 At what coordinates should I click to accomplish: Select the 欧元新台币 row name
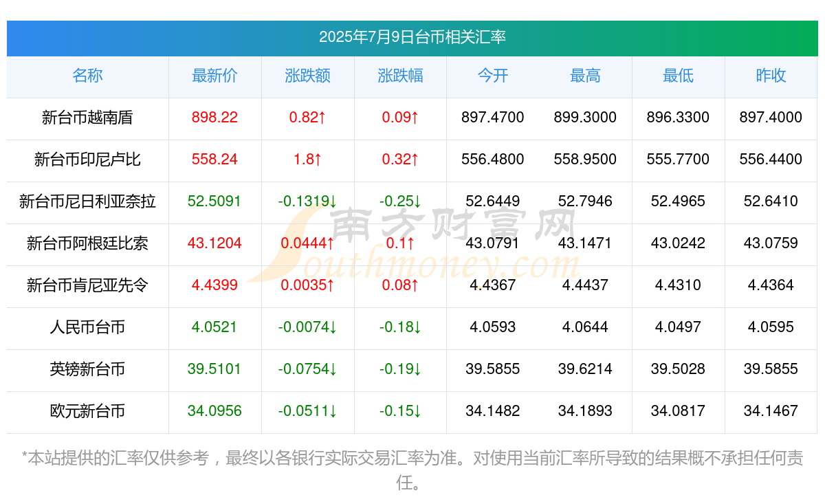(x=87, y=411)
